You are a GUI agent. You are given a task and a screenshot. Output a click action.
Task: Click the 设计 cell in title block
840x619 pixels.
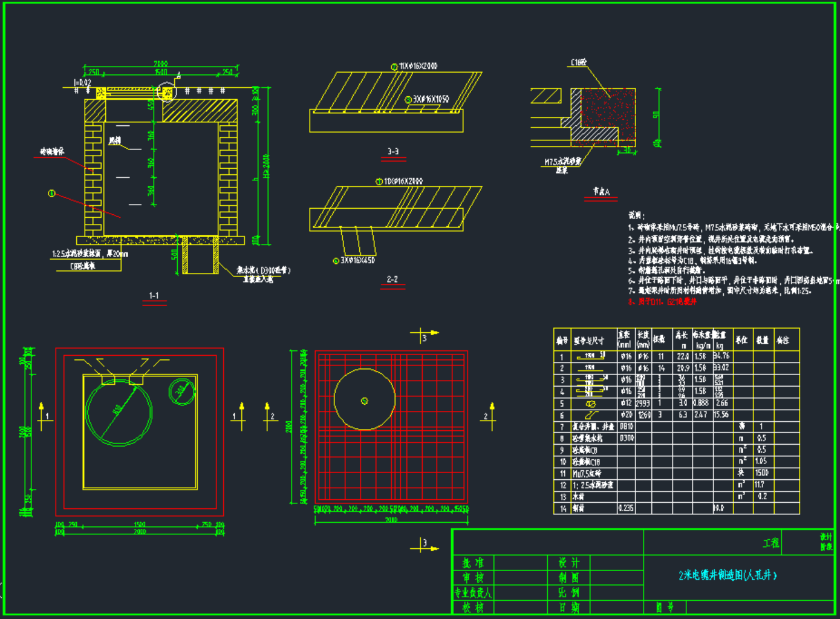pyautogui.click(x=568, y=563)
